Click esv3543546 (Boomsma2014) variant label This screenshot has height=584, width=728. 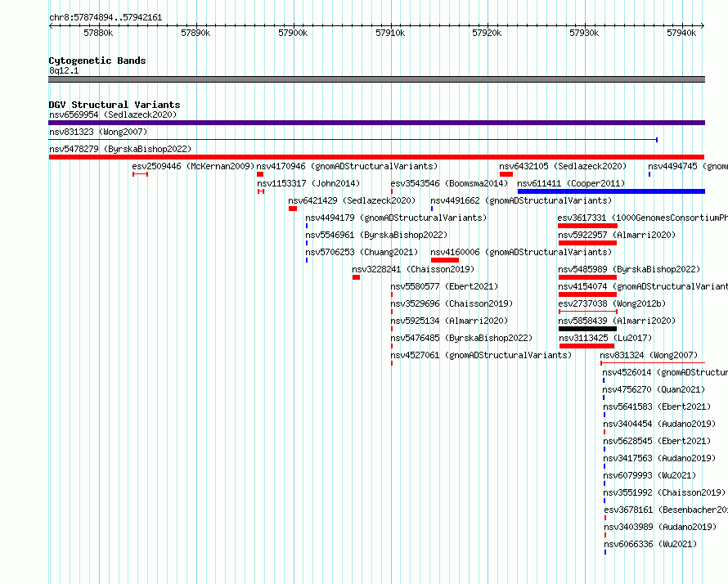point(449,183)
